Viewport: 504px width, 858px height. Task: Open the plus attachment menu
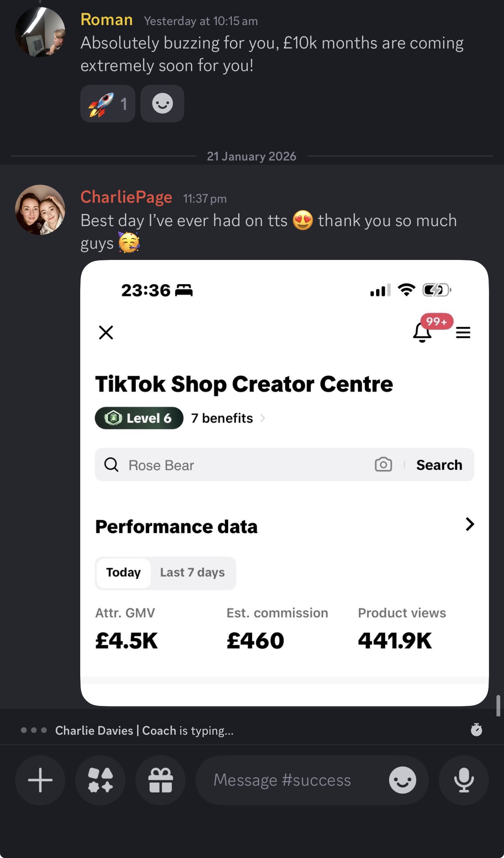point(40,780)
